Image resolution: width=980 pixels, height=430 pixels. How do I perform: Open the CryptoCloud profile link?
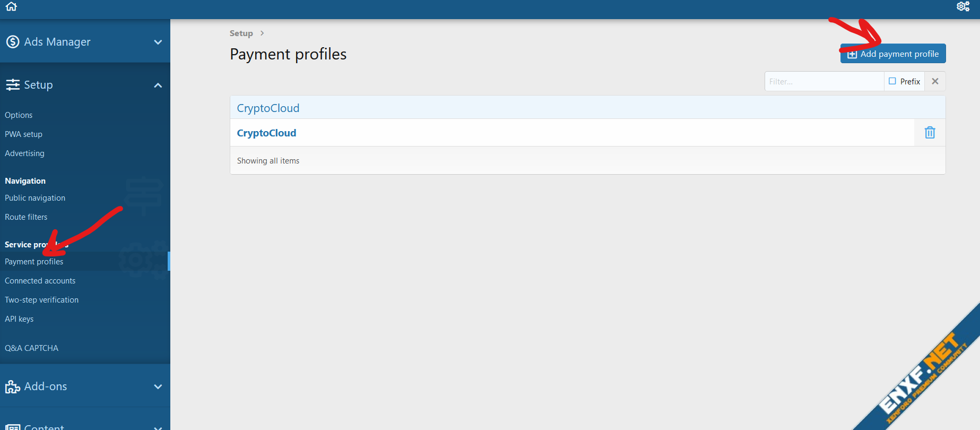266,133
